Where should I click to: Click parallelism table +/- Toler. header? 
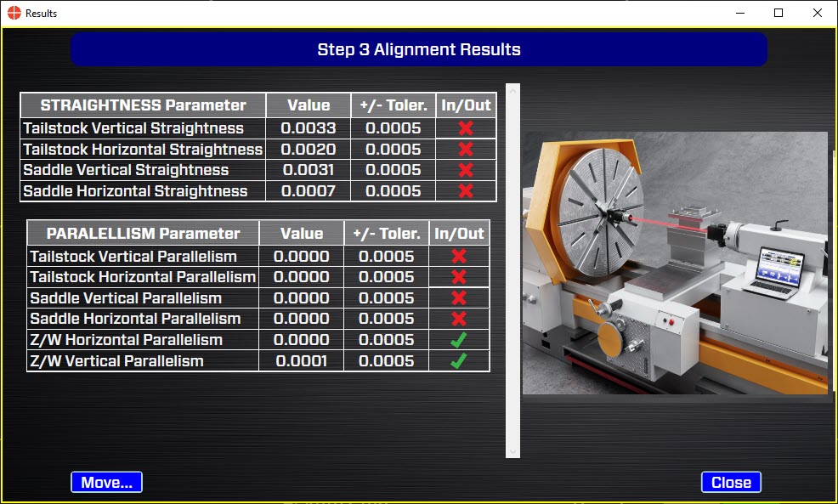click(x=387, y=234)
